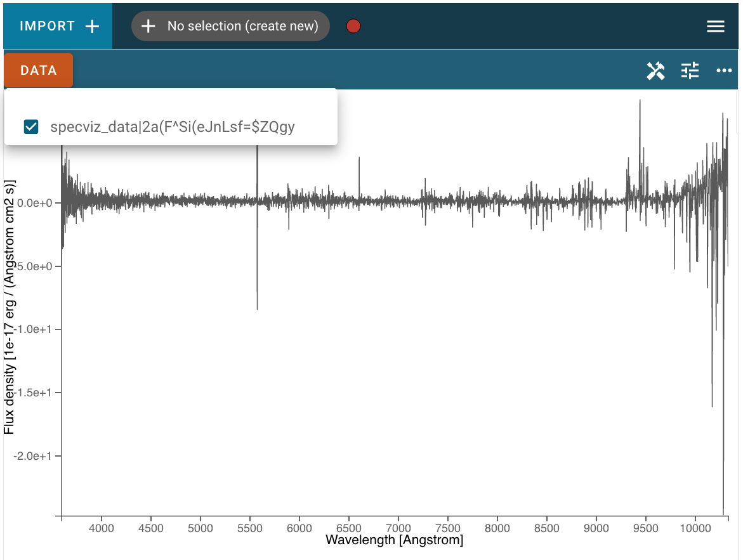Click the 0.0e+0 flux axis tick
The image size is (743, 560).
[x=35, y=203]
